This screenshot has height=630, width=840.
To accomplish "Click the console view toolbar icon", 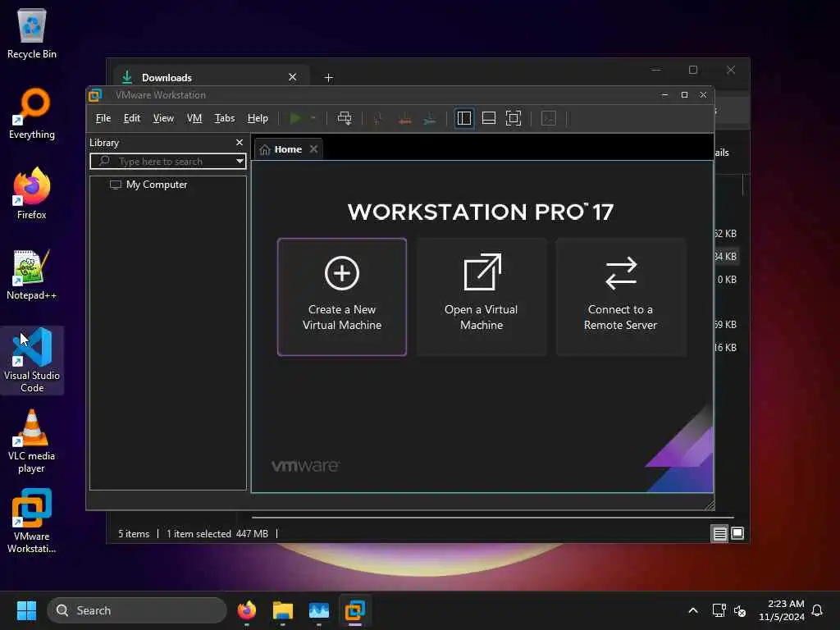I will coord(549,118).
